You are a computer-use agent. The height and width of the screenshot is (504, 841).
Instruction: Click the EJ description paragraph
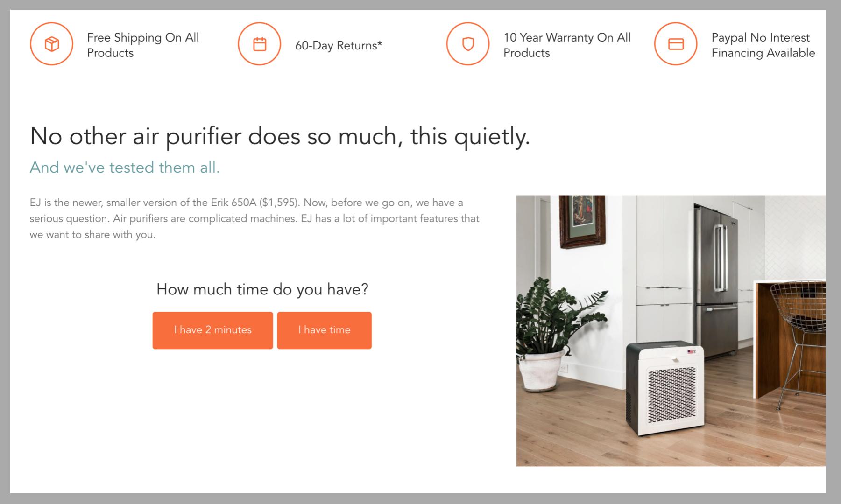[254, 218]
